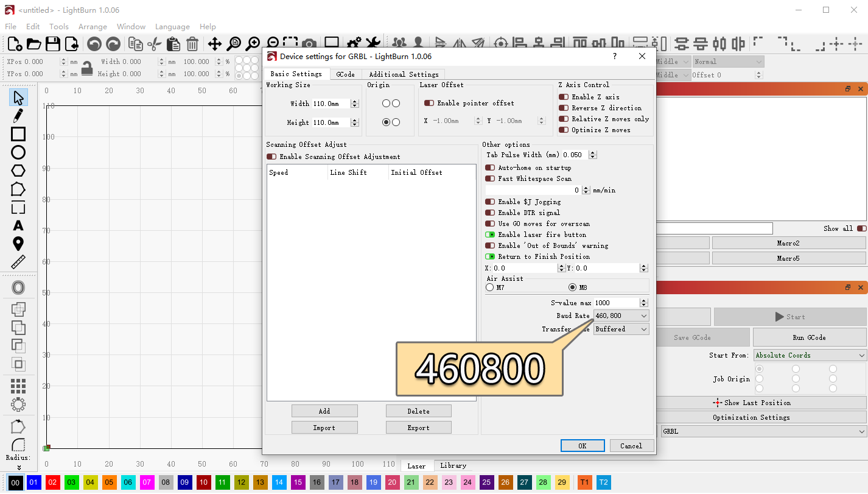The height and width of the screenshot is (494, 868).
Task: Select the M7 air assist radio
Action: coord(490,288)
